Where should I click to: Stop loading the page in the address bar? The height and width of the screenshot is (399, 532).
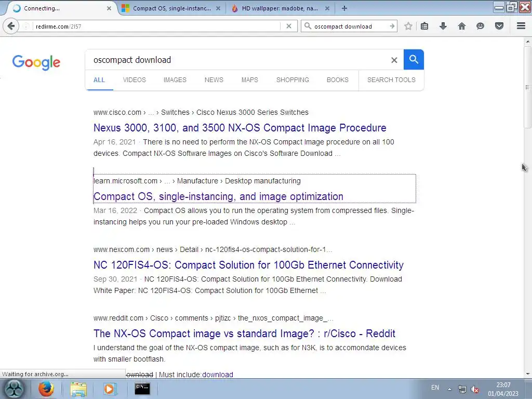[289, 26]
